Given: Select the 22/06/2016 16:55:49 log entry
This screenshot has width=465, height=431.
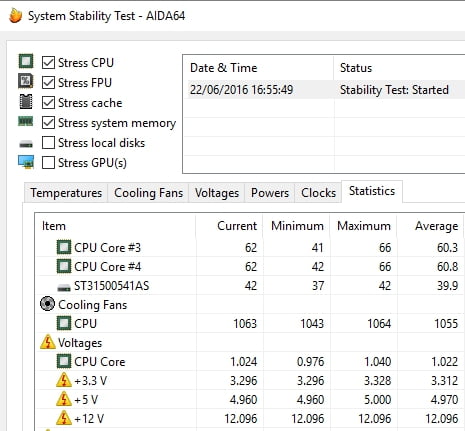Looking at the screenshot, I should coord(241,90).
